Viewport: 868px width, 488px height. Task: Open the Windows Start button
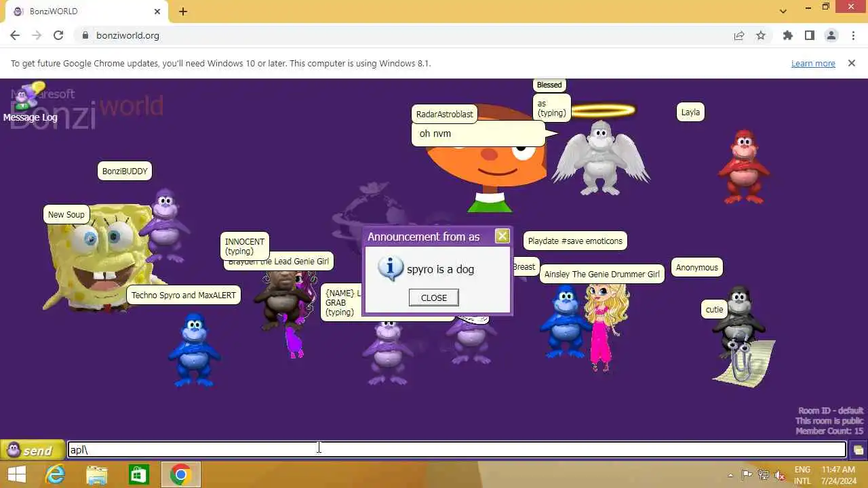(16, 475)
